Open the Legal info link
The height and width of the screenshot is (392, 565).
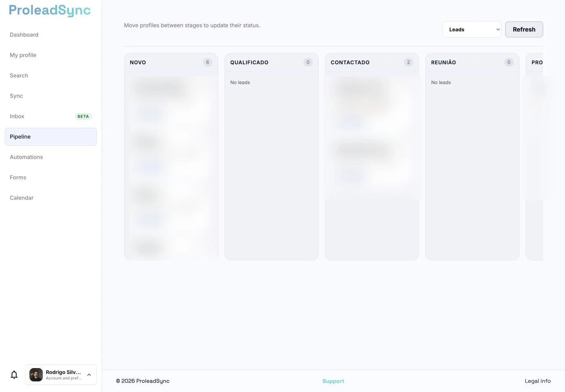(538, 381)
